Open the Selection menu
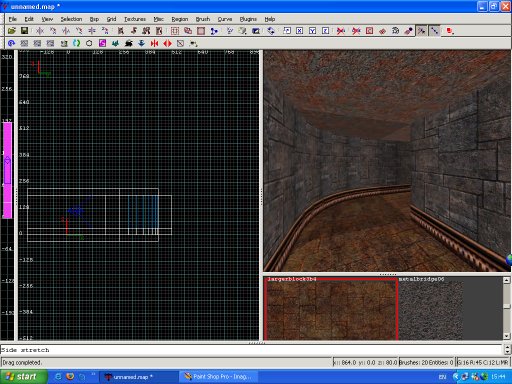The width and height of the screenshot is (512, 384). click(71, 19)
